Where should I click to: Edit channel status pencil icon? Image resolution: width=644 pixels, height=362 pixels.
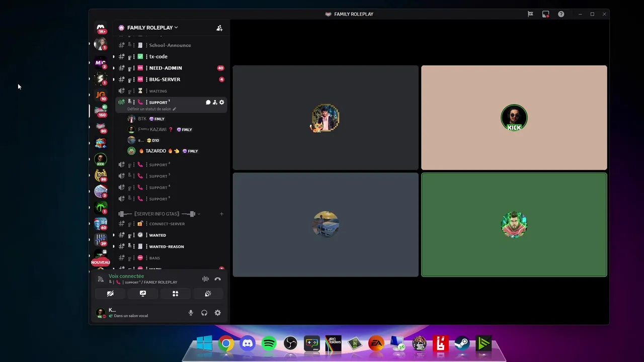click(175, 109)
